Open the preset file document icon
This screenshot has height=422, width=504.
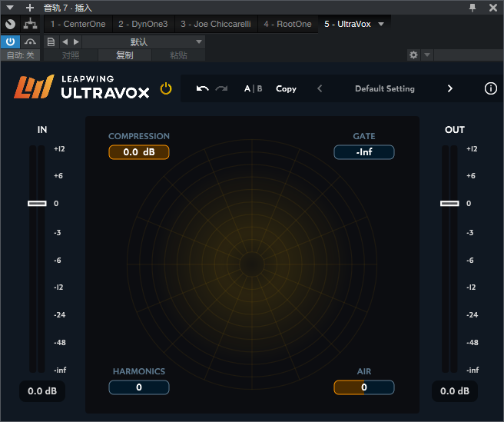(51, 42)
